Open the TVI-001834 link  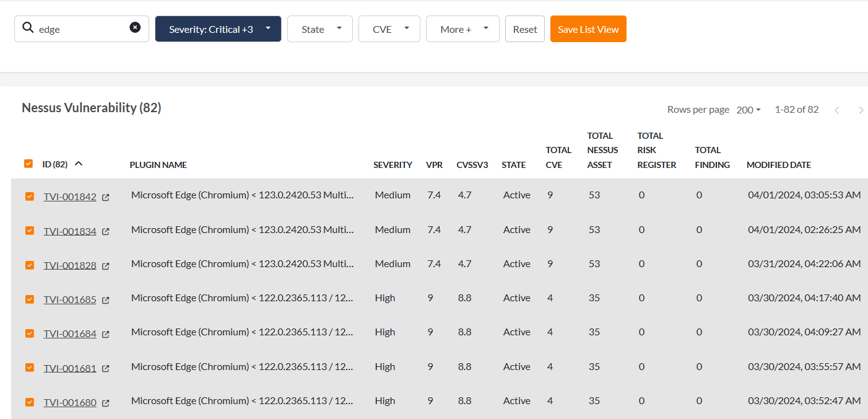click(x=70, y=231)
